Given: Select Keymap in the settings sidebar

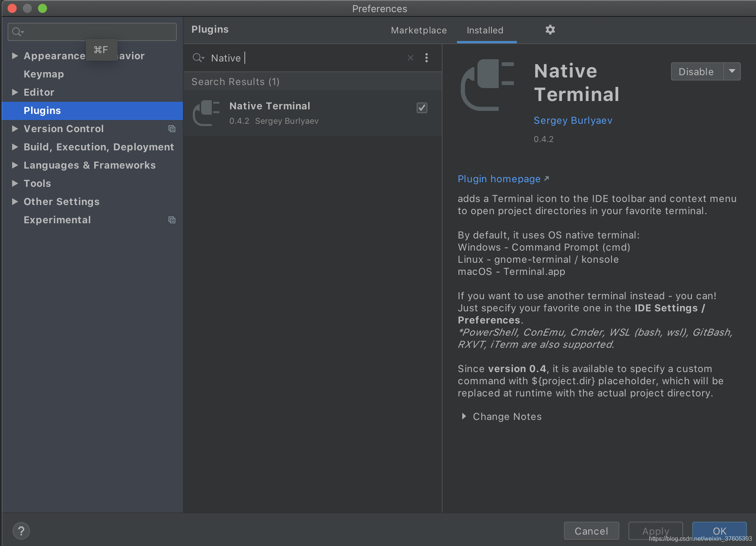Looking at the screenshot, I should [x=44, y=74].
